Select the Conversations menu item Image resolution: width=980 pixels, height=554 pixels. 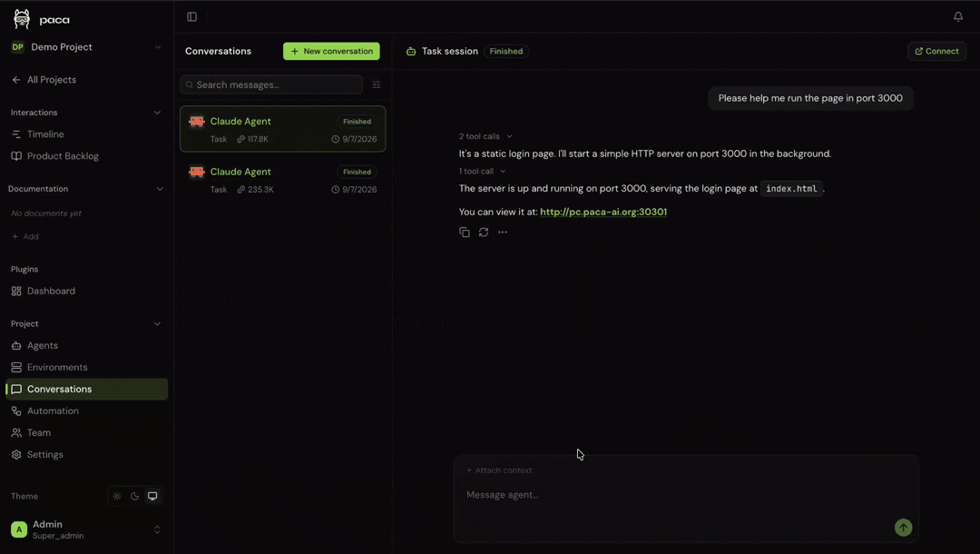tap(86, 389)
